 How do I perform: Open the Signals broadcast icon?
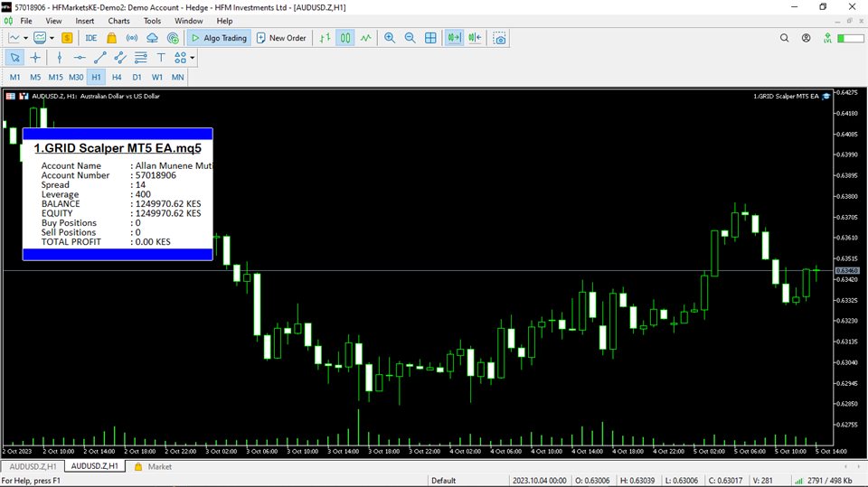132,38
